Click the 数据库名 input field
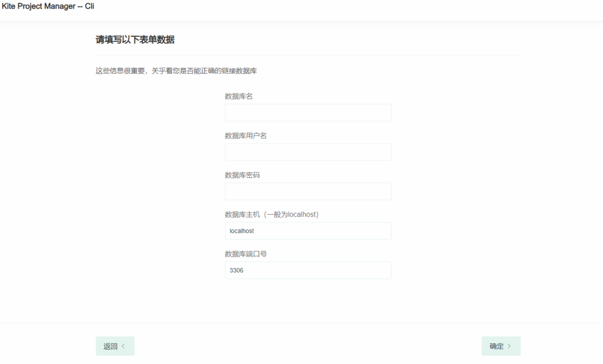This screenshot has height=364, width=603. click(x=308, y=113)
